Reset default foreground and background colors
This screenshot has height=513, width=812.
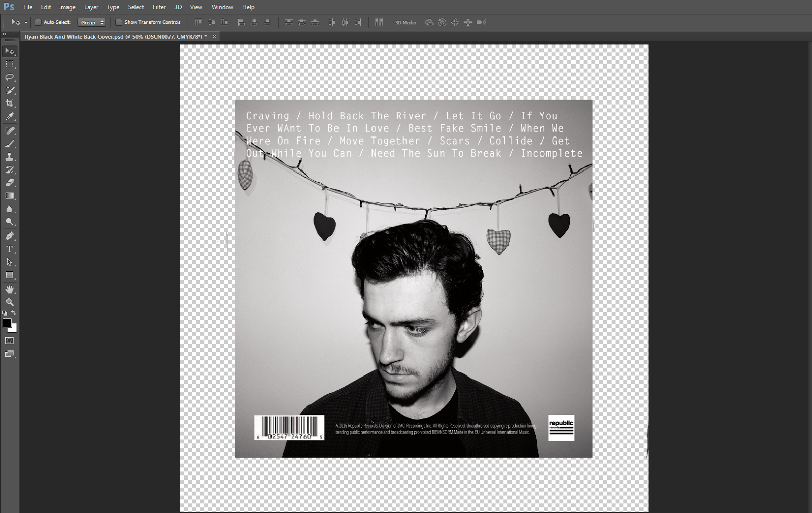click(x=5, y=313)
